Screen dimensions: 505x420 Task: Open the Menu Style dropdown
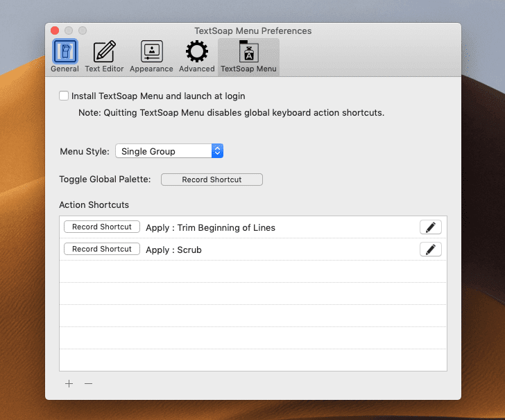click(169, 151)
